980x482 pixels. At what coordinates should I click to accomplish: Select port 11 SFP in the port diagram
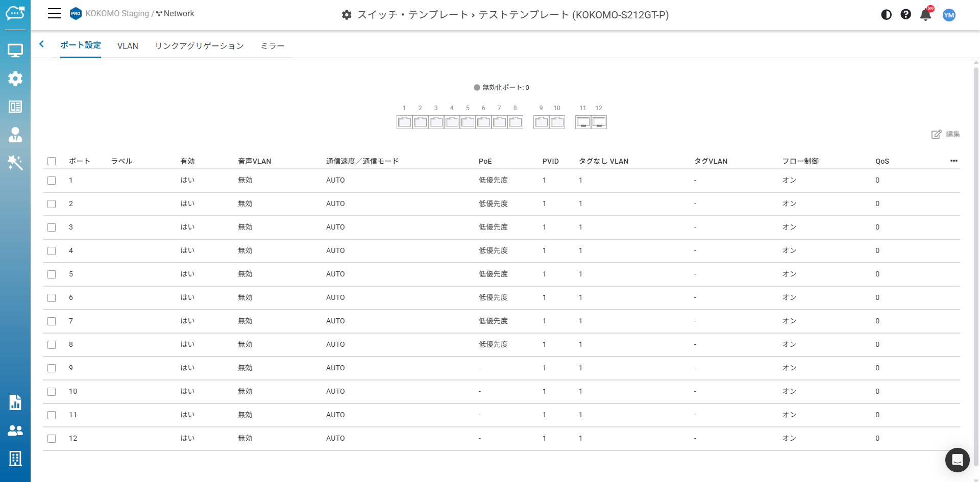[583, 122]
